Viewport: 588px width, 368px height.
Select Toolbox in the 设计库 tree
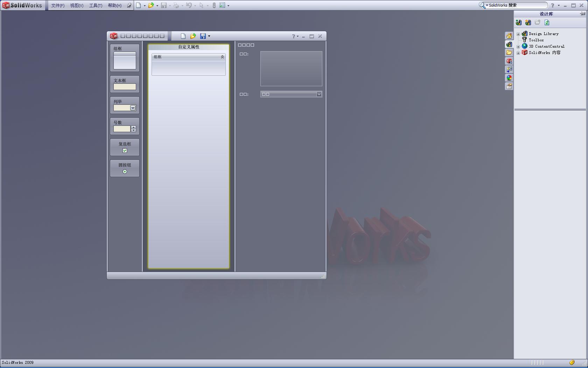coord(536,40)
